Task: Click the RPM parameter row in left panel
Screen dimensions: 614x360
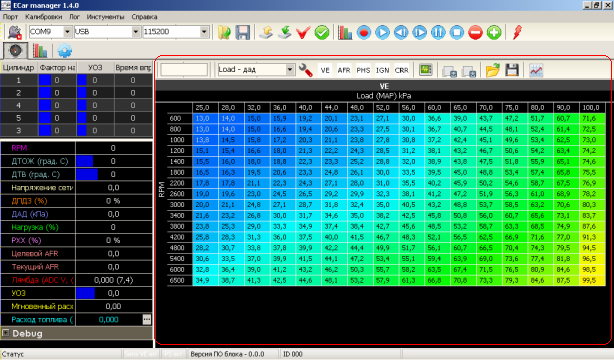Action: point(76,148)
